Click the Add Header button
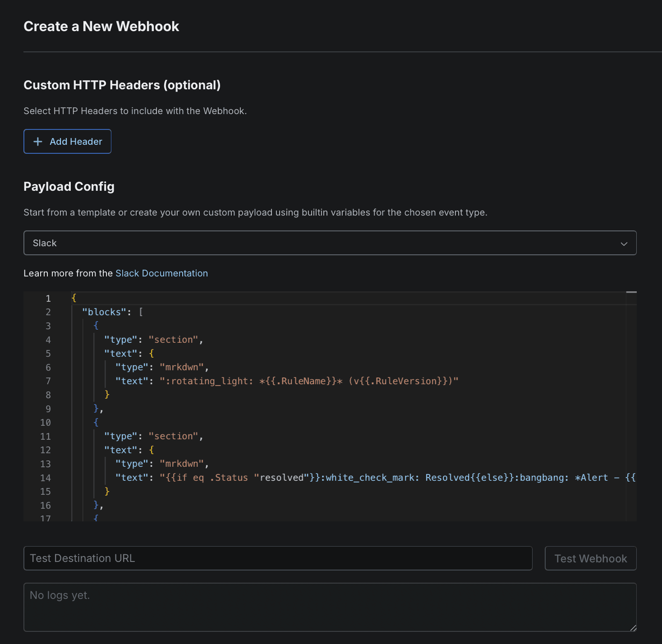Screen dimensions: 662x644 click(67, 141)
